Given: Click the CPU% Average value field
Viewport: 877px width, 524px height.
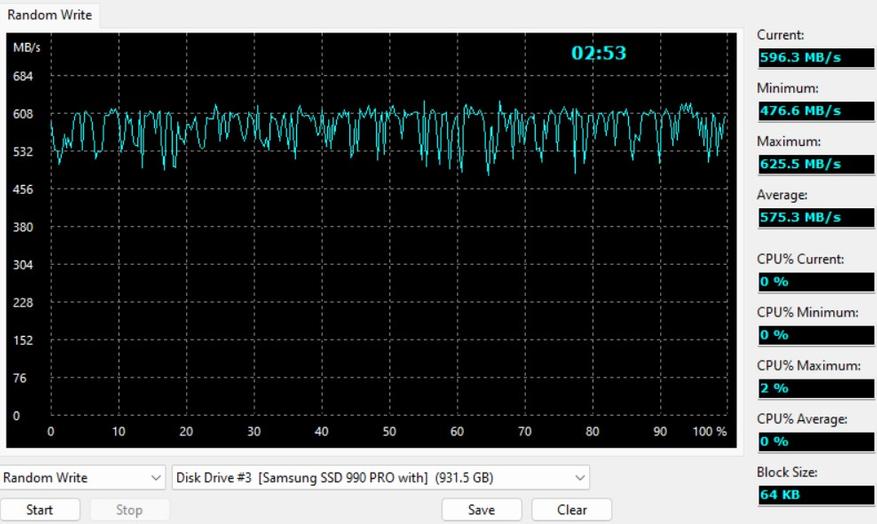Looking at the screenshot, I should tap(816, 442).
